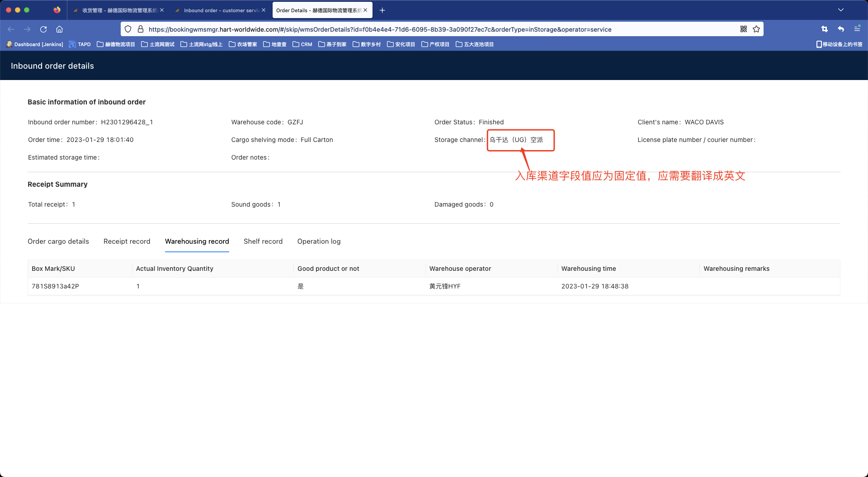This screenshot has width=868, height=477.
Task: Bookmark this page with star icon
Action: (756, 29)
